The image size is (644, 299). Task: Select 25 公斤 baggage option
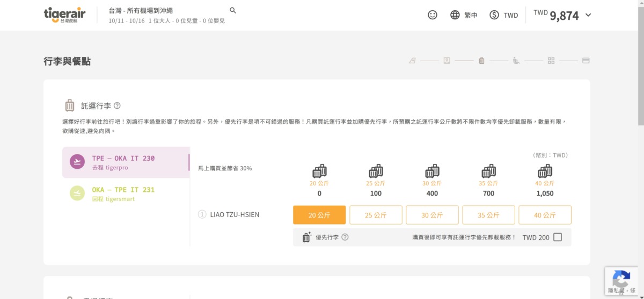376,215
